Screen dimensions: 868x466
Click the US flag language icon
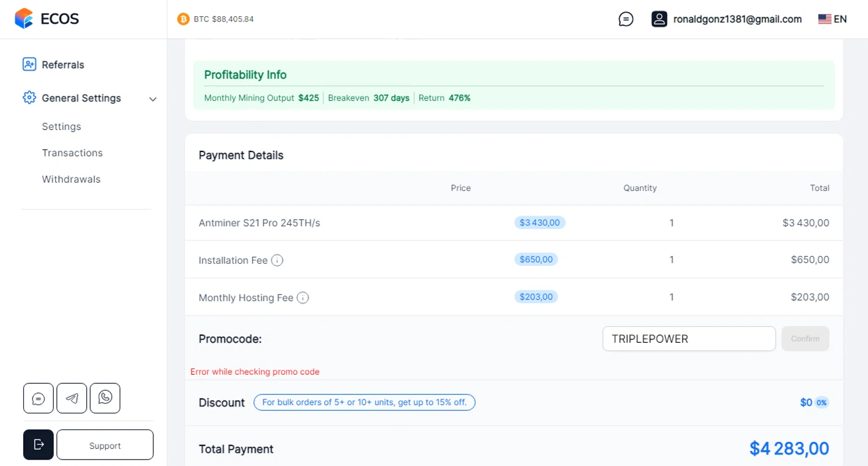825,19
